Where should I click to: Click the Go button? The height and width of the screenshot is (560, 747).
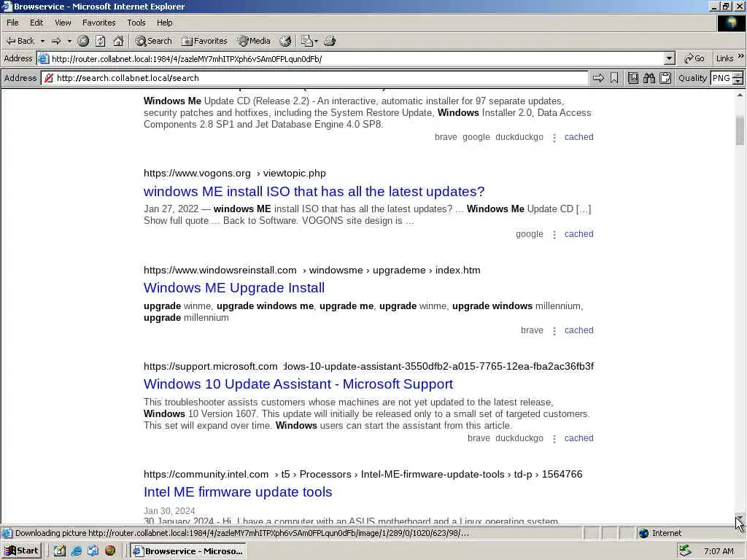(694, 58)
